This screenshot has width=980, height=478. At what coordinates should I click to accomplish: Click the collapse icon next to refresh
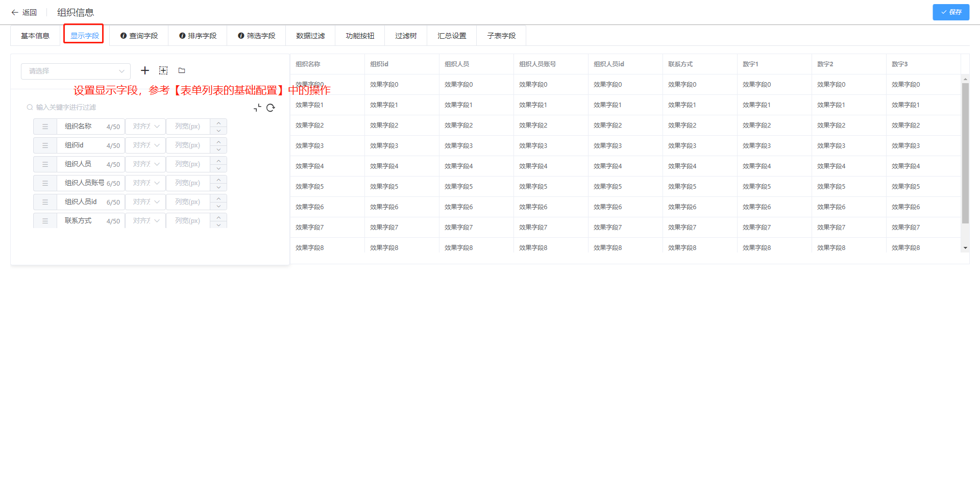pos(257,108)
